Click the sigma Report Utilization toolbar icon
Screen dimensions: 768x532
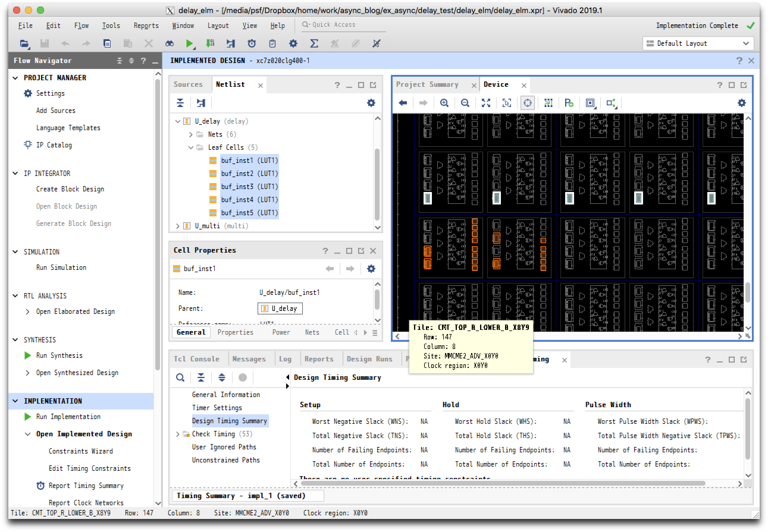click(314, 43)
